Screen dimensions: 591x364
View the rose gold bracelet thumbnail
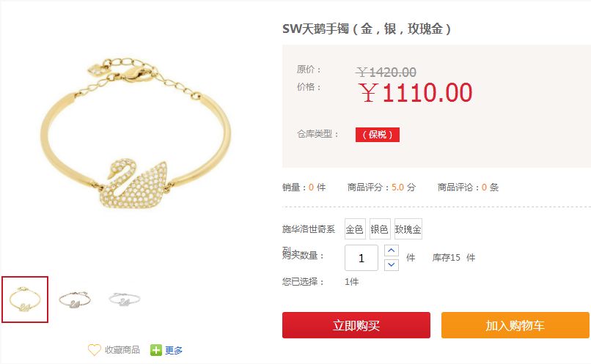(75, 300)
